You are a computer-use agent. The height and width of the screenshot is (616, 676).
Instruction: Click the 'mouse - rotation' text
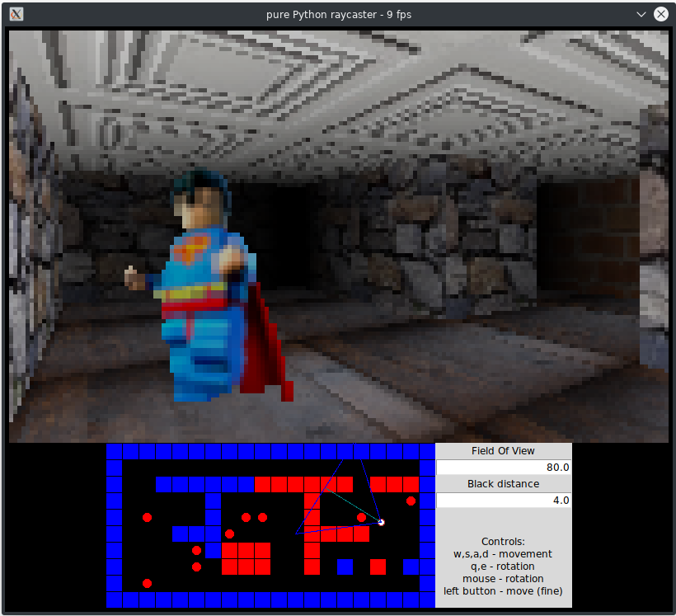click(503, 578)
